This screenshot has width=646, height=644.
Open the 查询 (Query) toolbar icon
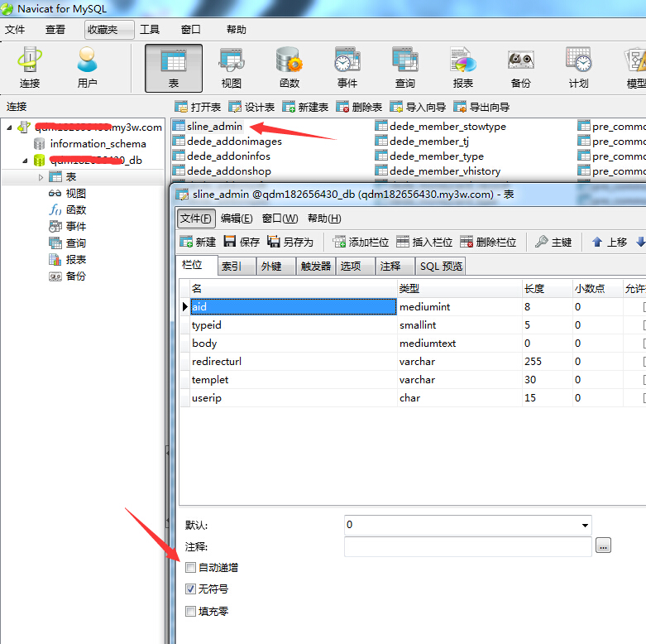405,67
